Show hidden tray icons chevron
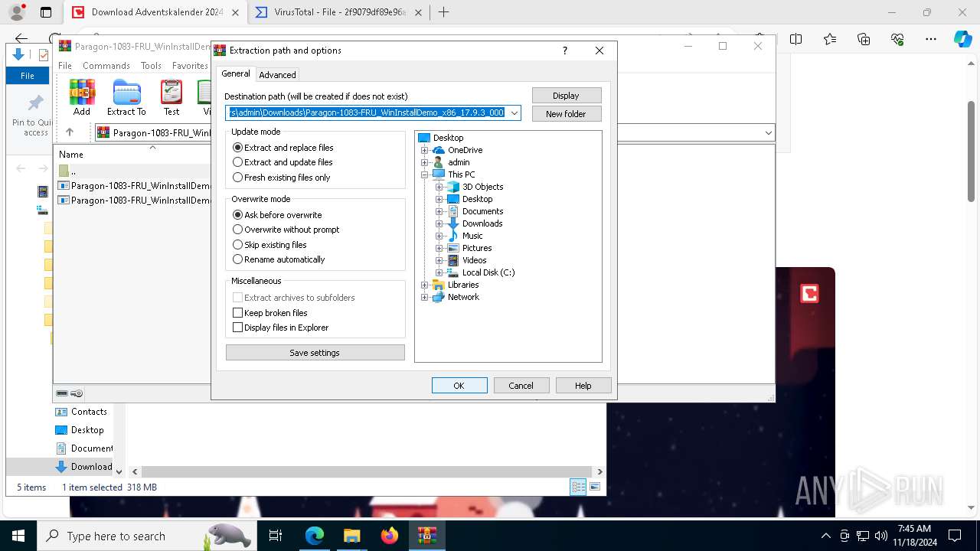Viewport: 980px width, 551px height. tap(825, 536)
